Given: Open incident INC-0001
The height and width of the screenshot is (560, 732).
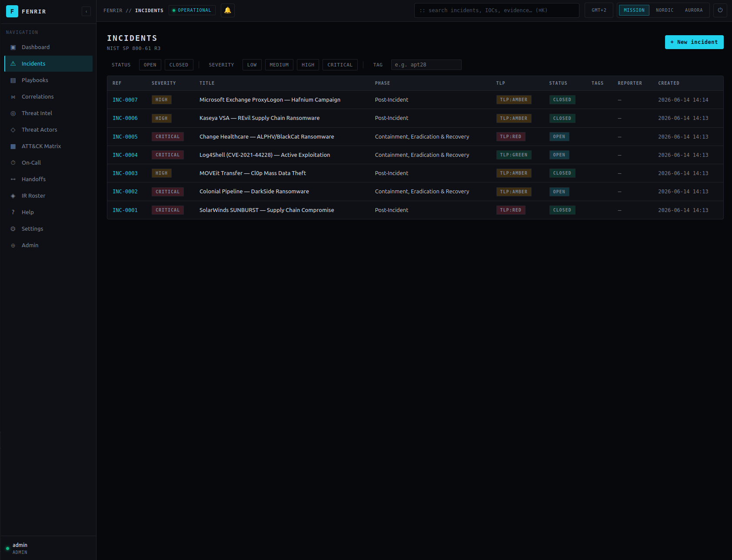Looking at the screenshot, I should (x=125, y=210).
